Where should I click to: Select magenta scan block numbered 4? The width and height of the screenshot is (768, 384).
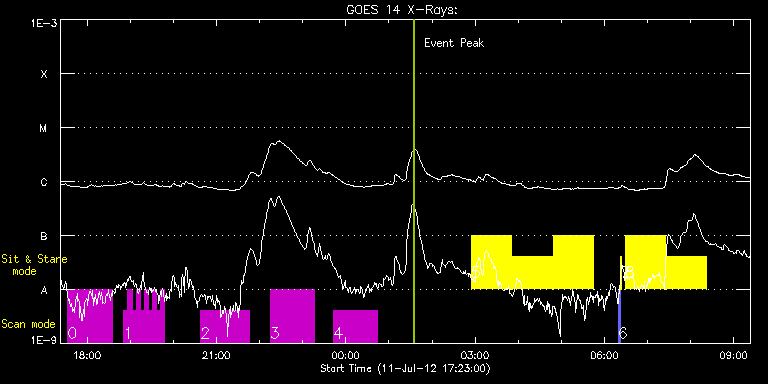355,326
